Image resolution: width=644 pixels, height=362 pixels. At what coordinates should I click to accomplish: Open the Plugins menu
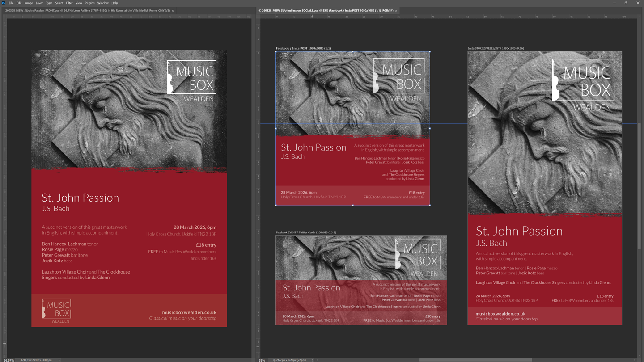point(89,3)
